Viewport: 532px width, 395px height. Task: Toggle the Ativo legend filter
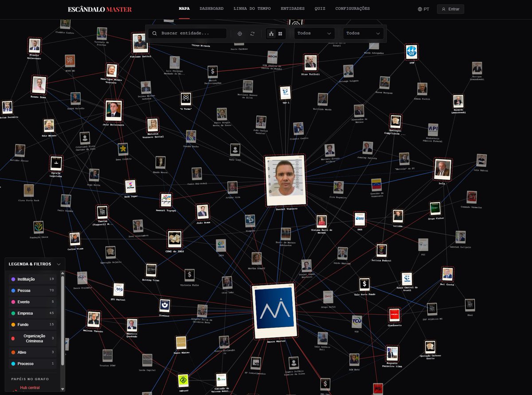tap(33, 352)
